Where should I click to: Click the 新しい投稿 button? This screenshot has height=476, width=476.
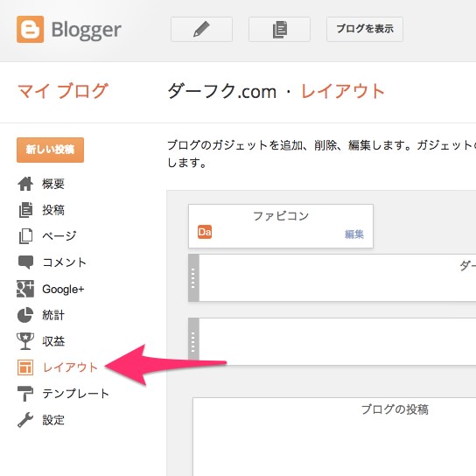51,150
